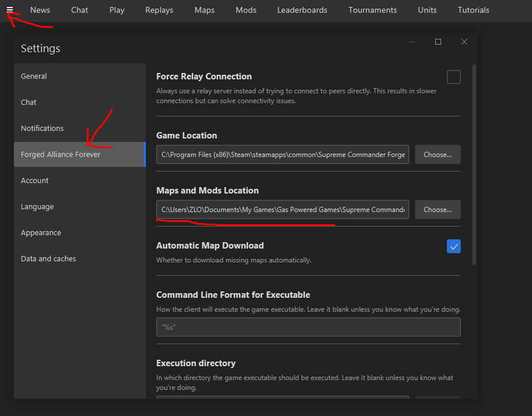Screen dimensions: 532x416
Task: Select Forged Alliance Forever settings category
Action: [x=80, y=155]
